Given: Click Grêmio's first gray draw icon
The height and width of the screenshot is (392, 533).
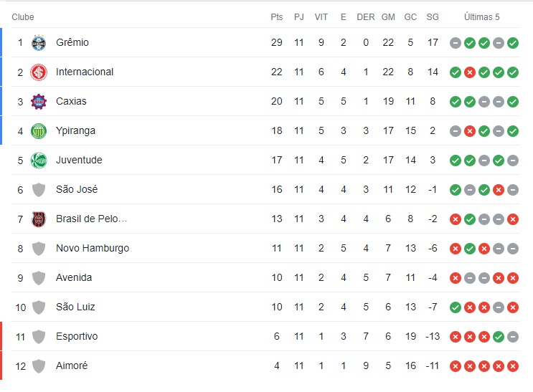Looking at the screenshot, I should tap(456, 43).
